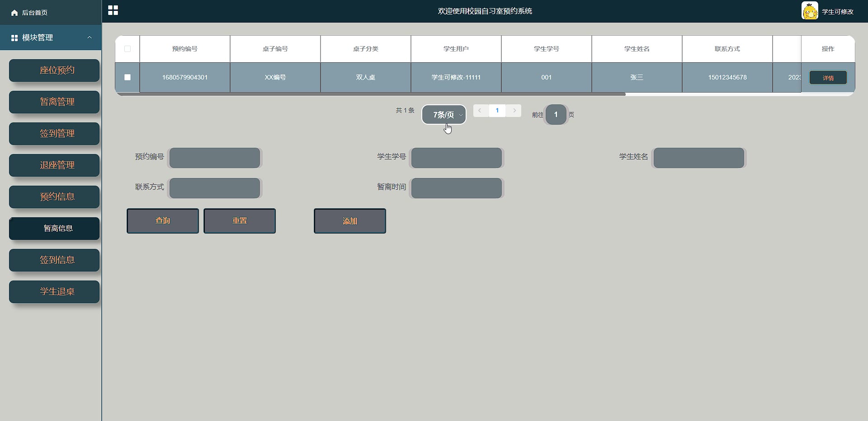Click the 预约编号 column header
Image resolution: width=868 pixels, height=421 pixels.
click(x=185, y=49)
